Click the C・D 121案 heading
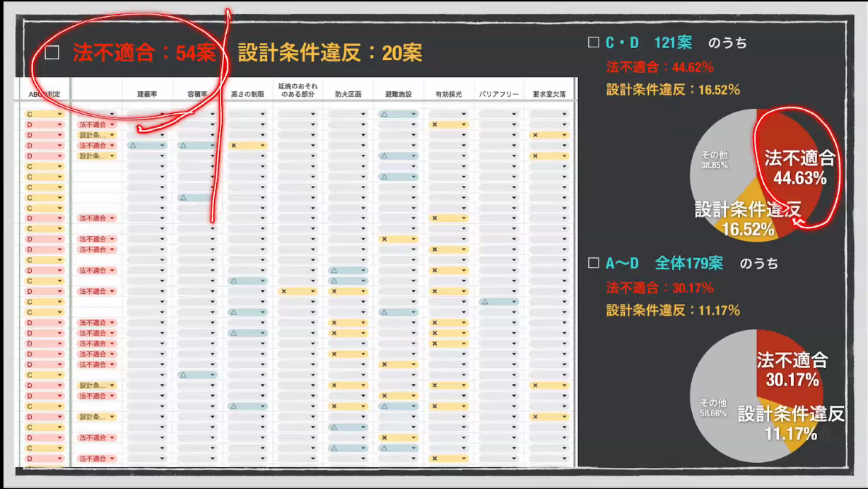The image size is (868, 489). coord(649,42)
